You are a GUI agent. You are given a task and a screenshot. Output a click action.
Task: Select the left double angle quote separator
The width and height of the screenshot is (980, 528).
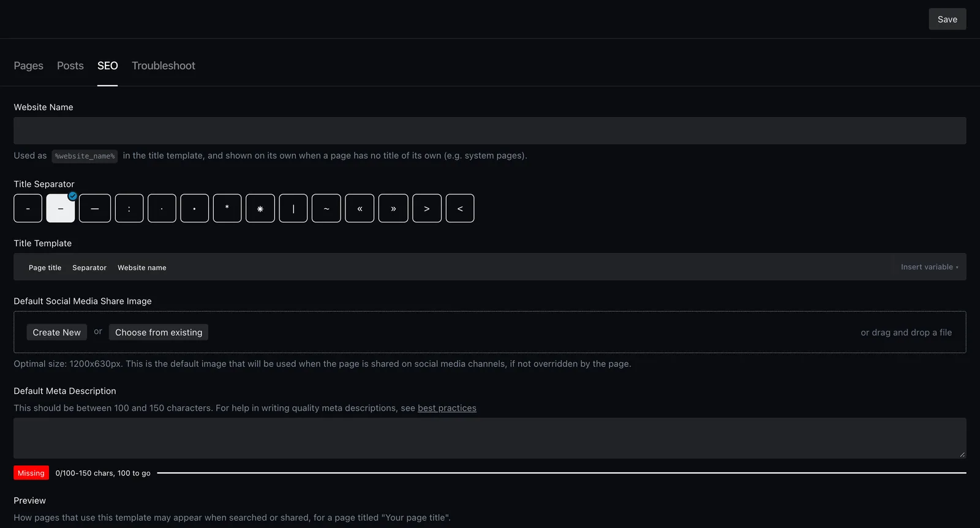pos(360,208)
